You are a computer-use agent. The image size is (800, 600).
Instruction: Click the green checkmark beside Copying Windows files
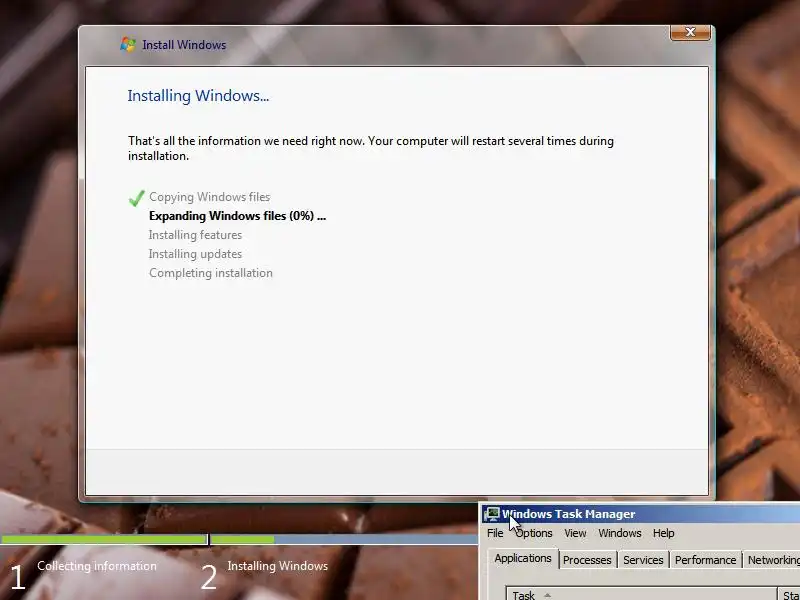point(136,197)
